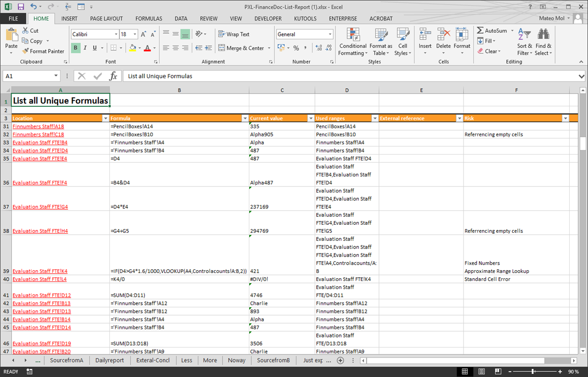Viewport: 588px width, 377px height.
Task: Open the Find & Select binoculars
Action: (x=543, y=35)
